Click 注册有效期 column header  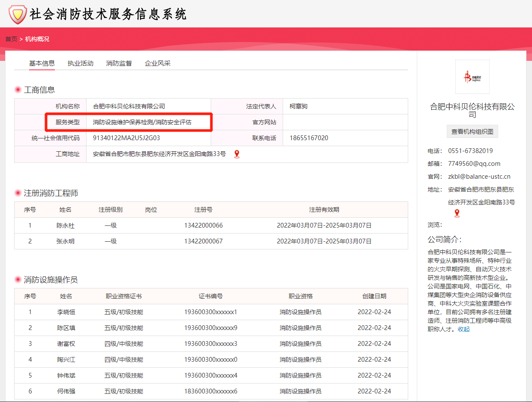coord(324,210)
